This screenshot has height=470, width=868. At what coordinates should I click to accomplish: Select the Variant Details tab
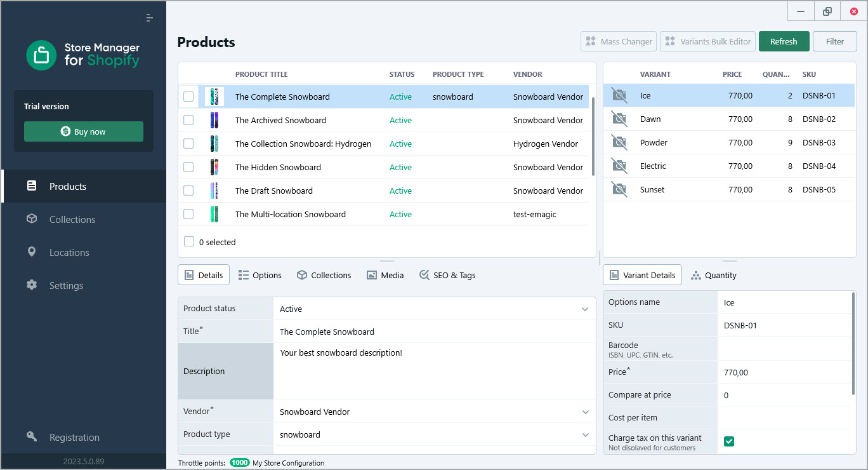pyautogui.click(x=642, y=275)
